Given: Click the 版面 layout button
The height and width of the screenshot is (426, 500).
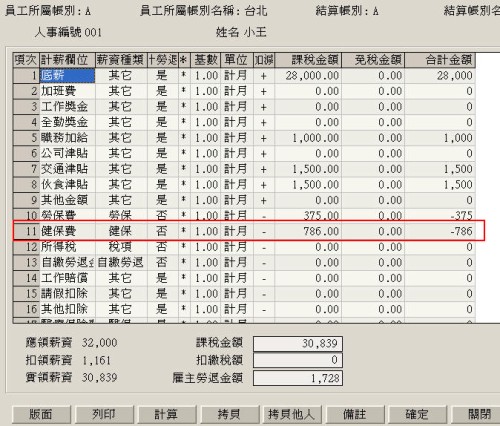Looking at the screenshot, I should click(x=41, y=415).
